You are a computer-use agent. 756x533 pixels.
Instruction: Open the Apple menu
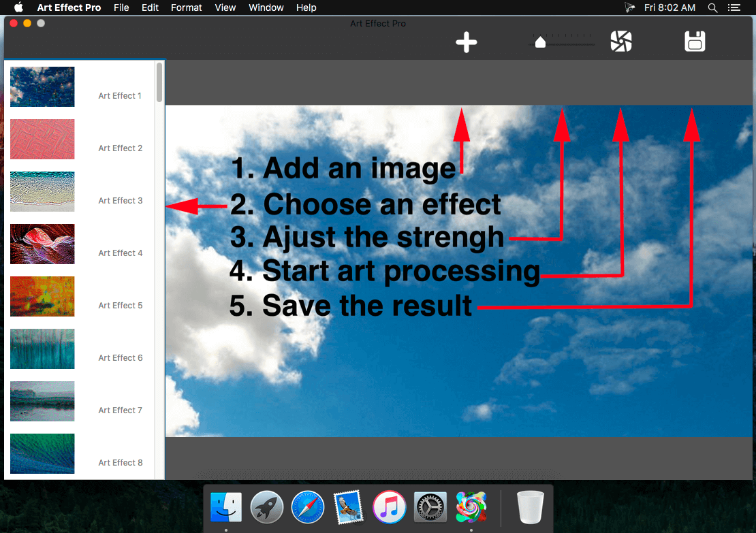18,7
